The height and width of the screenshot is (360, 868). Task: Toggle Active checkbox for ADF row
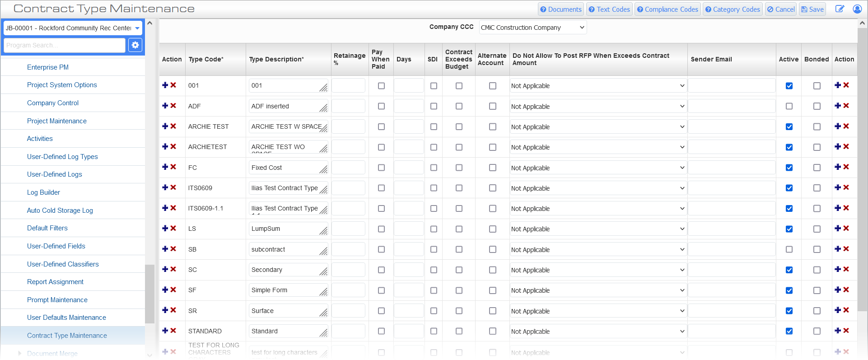pos(789,106)
